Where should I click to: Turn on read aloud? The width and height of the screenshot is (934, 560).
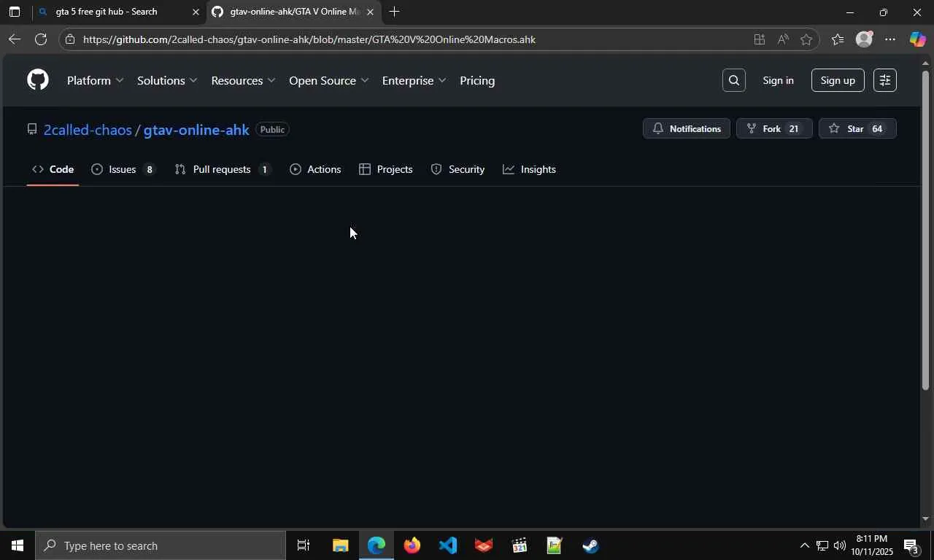[x=782, y=39]
